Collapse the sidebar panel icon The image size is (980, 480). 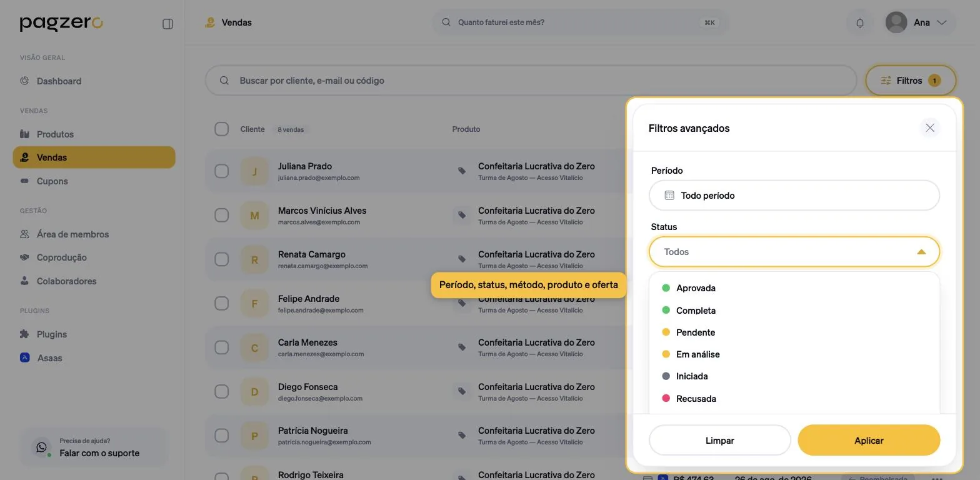click(x=167, y=24)
